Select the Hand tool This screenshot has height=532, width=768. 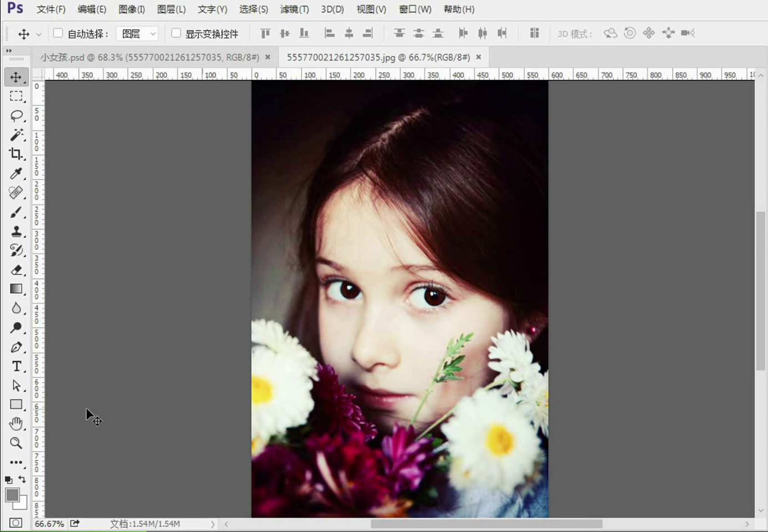click(16, 424)
